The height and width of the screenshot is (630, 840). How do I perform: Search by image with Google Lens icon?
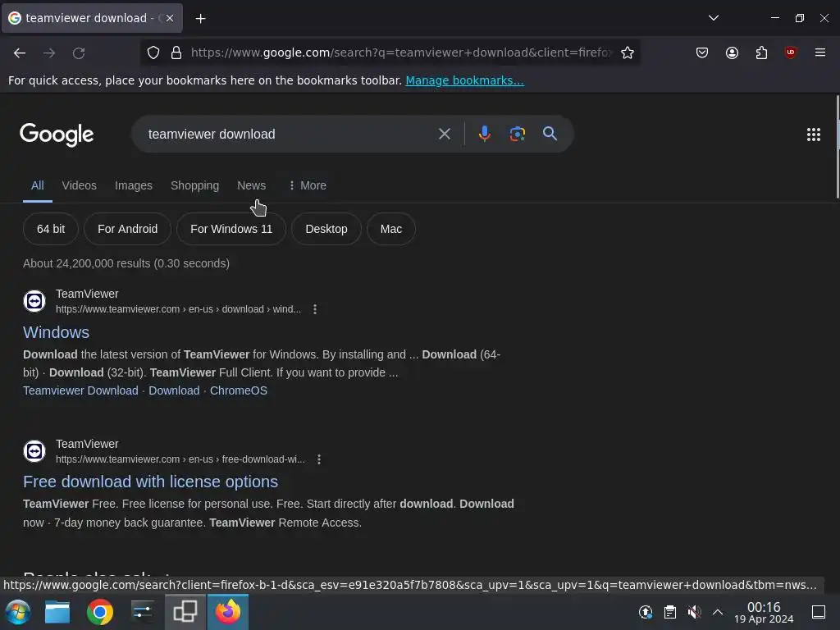(x=517, y=134)
